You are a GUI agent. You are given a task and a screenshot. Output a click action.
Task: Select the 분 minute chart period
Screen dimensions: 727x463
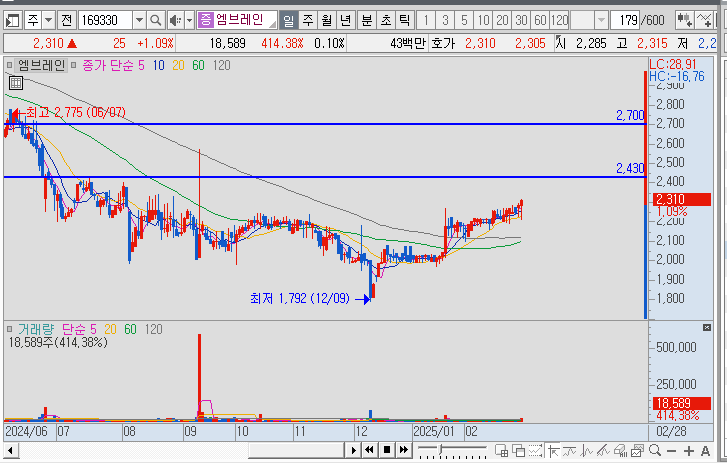(366, 20)
